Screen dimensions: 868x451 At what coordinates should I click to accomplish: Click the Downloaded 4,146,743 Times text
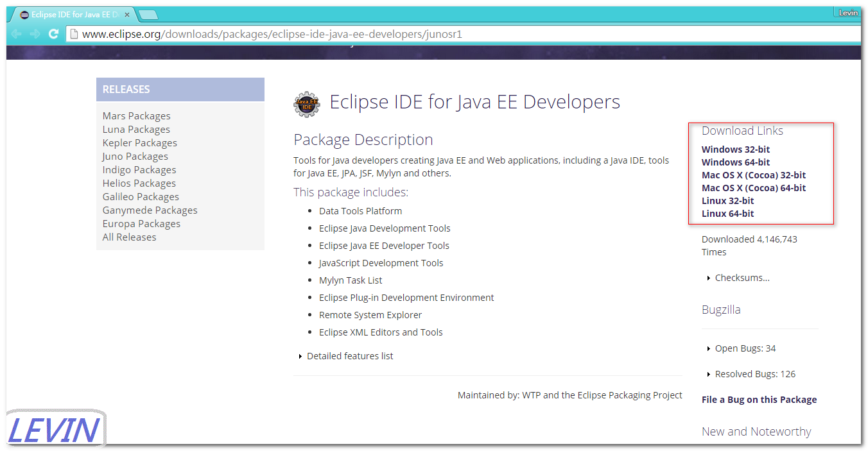click(x=749, y=246)
